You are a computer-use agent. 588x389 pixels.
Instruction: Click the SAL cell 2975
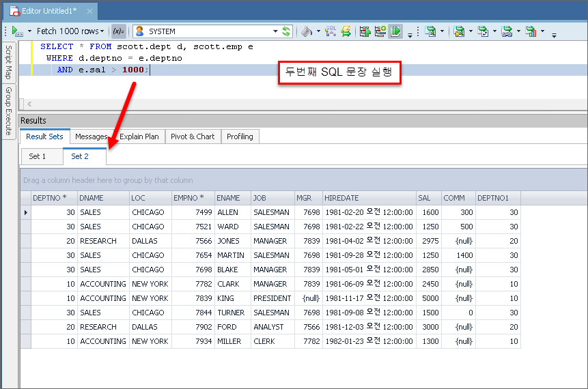(x=430, y=241)
